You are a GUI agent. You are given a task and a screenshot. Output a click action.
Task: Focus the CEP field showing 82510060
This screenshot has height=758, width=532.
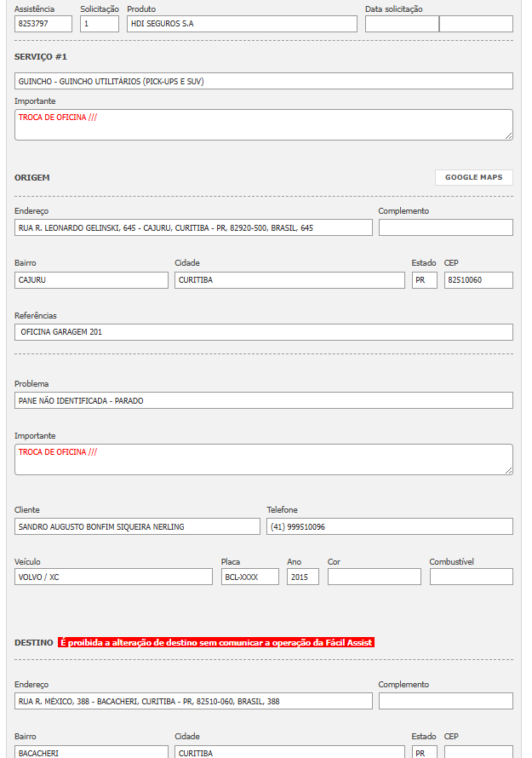coord(478,280)
